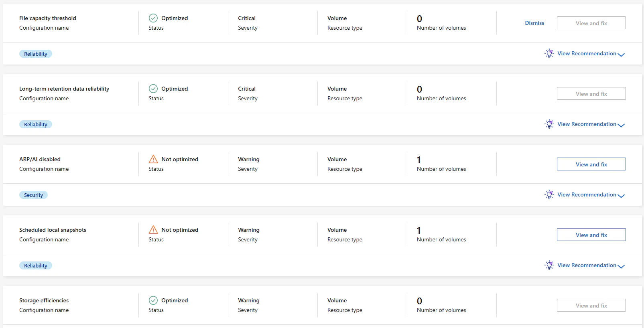Screen dimensions: 644x328
Task: Click the Optimized checkmark icon for Long-term retention
Action: point(153,89)
